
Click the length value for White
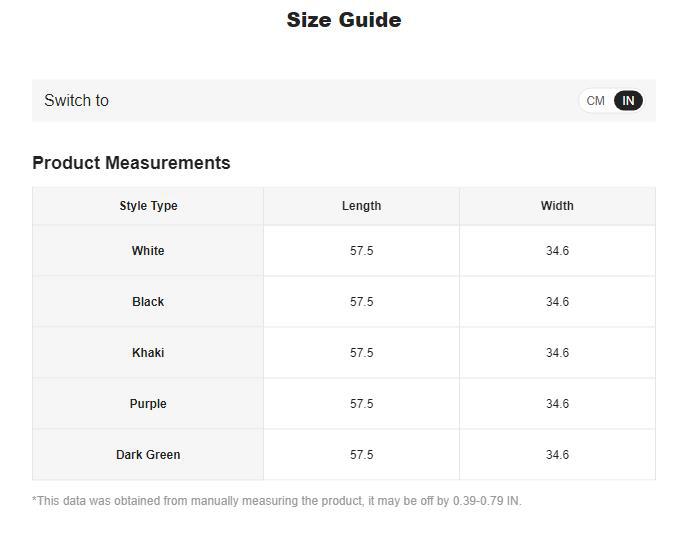click(x=361, y=251)
